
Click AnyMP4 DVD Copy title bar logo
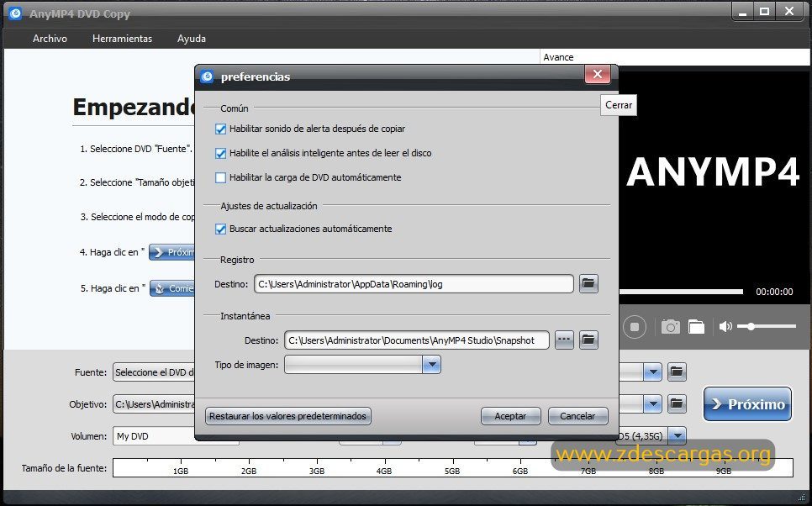tap(15, 13)
